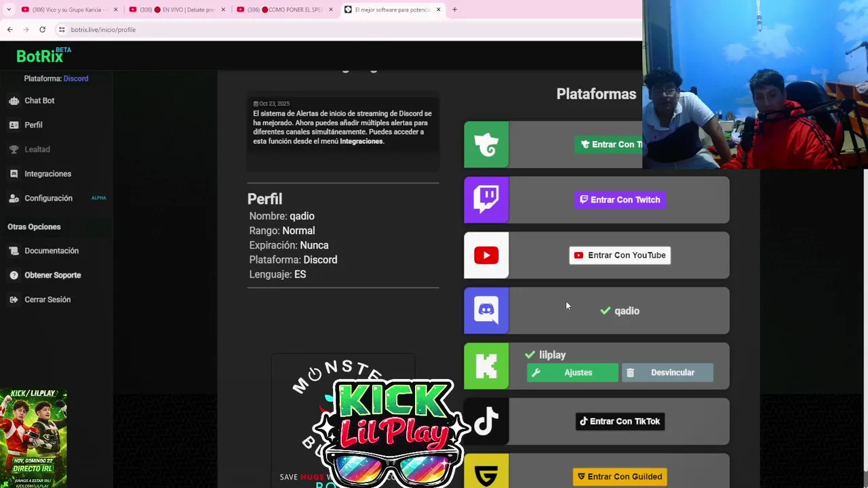Click Desvincular to unlink Kick account
The height and width of the screenshot is (488, 868).
click(667, 373)
